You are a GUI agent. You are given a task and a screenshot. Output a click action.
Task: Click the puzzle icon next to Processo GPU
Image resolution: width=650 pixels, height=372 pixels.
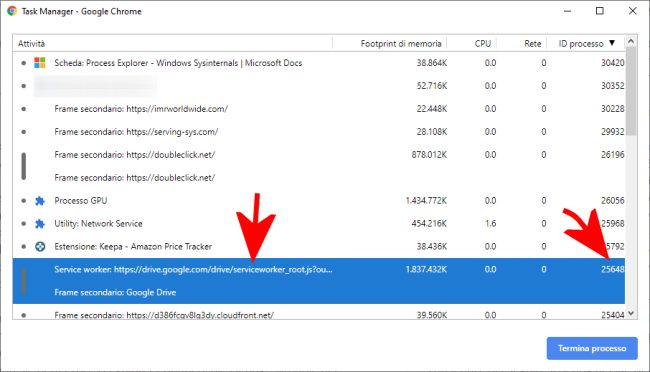(x=40, y=201)
